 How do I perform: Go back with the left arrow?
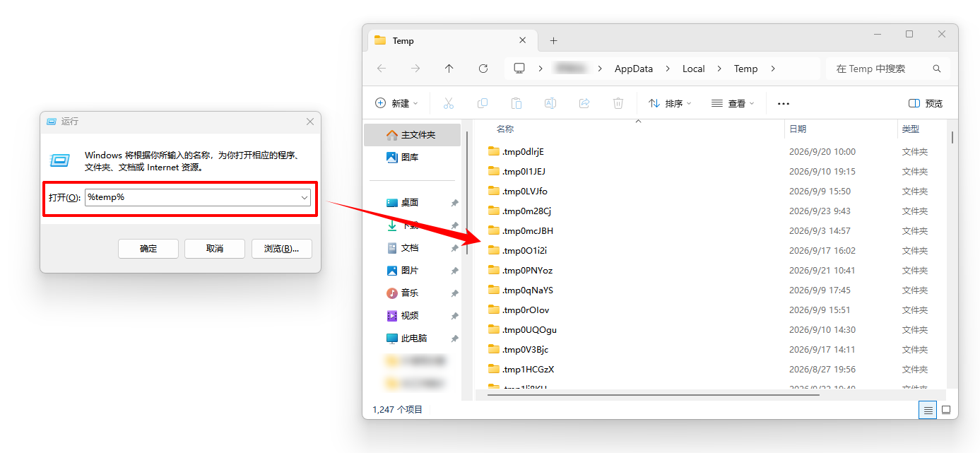[382, 69]
